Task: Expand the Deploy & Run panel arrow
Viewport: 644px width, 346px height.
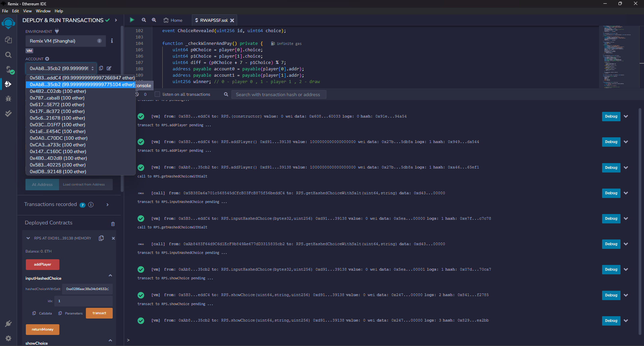Action: 116,20
